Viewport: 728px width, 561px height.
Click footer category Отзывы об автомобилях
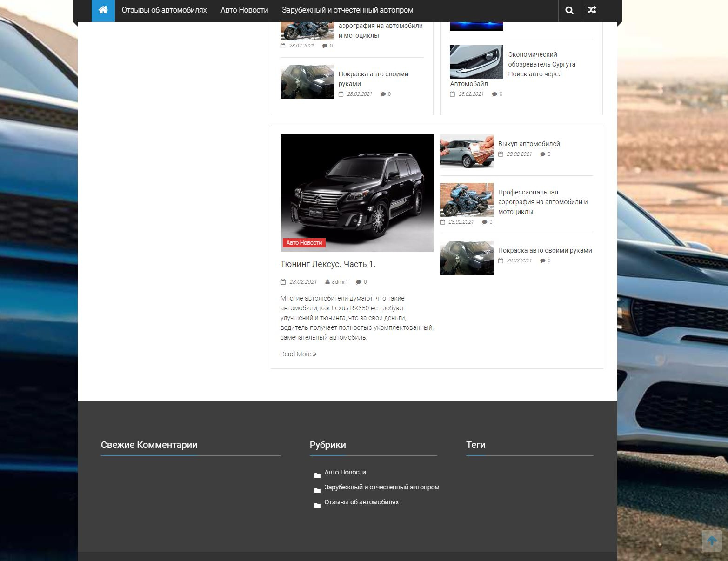[361, 502]
